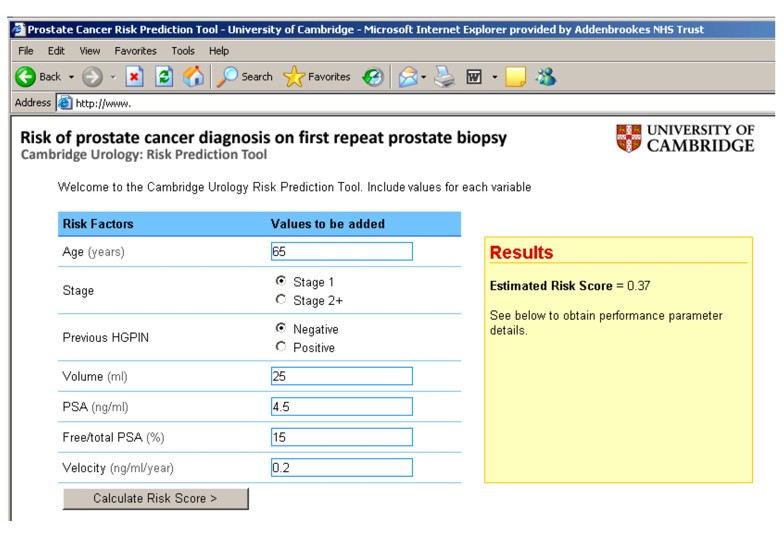Open the Favorites menu
The width and height of the screenshot is (784, 536).
[x=136, y=51]
